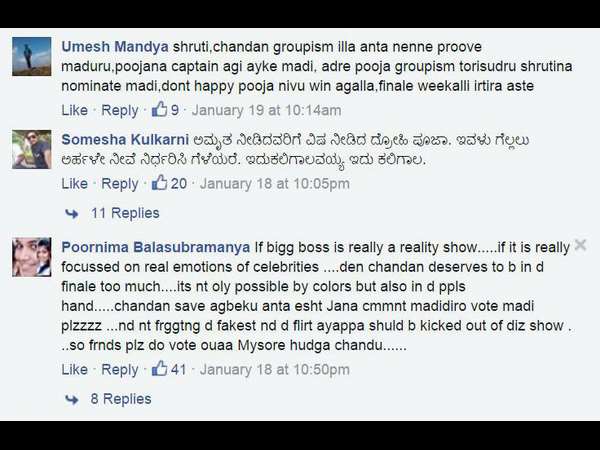This screenshot has height=450, width=600.
Task: Open the January 18 at 10:50pm timestamp
Action: [275, 370]
